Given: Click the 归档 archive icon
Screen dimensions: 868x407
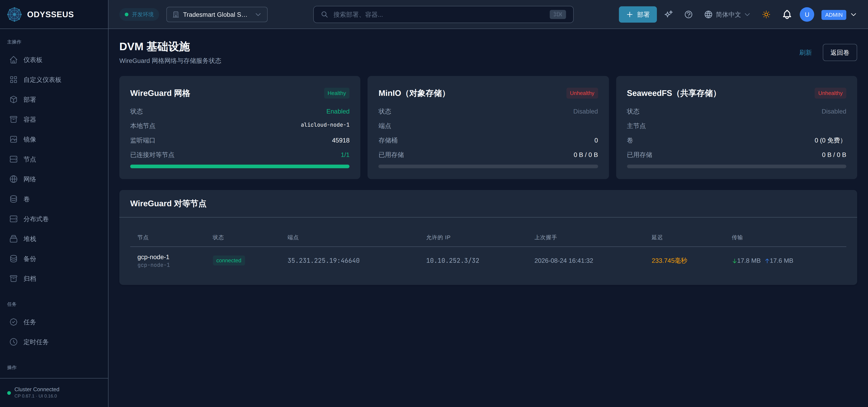Looking at the screenshot, I should coord(14,278).
